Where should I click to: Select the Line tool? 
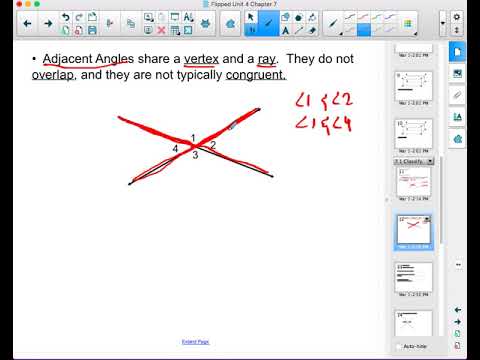coord(299,31)
